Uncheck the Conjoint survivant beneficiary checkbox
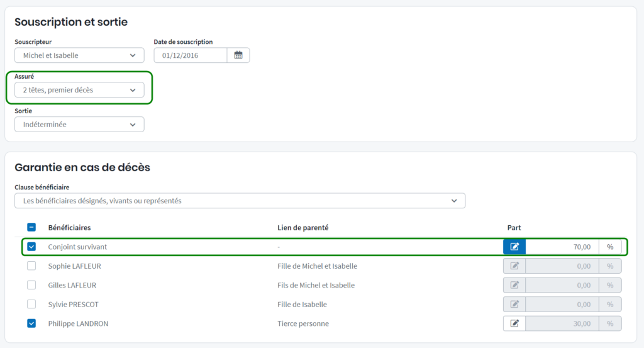This screenshot has height=348, width=644. [x=31, y=247]
